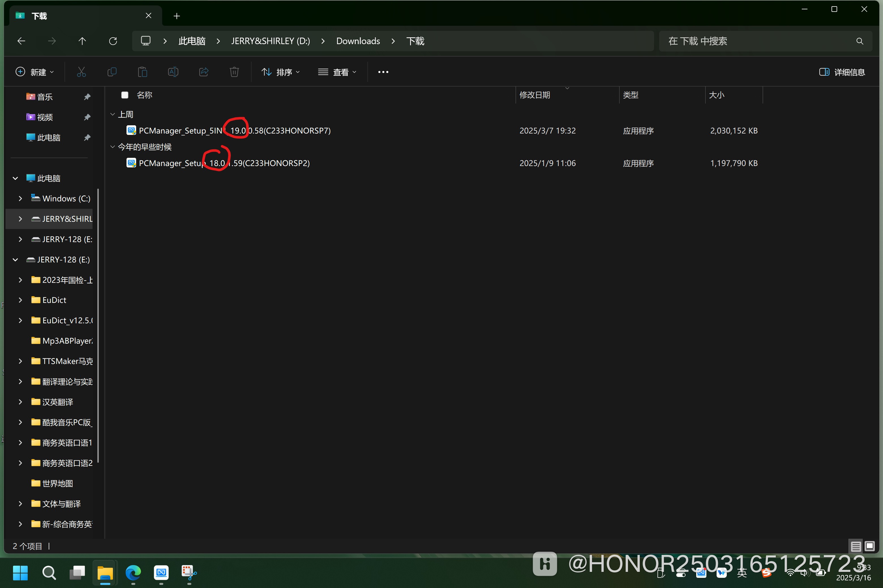
Task: Toggle the select-all checkbox beside 名称
Action: (125, 95)
